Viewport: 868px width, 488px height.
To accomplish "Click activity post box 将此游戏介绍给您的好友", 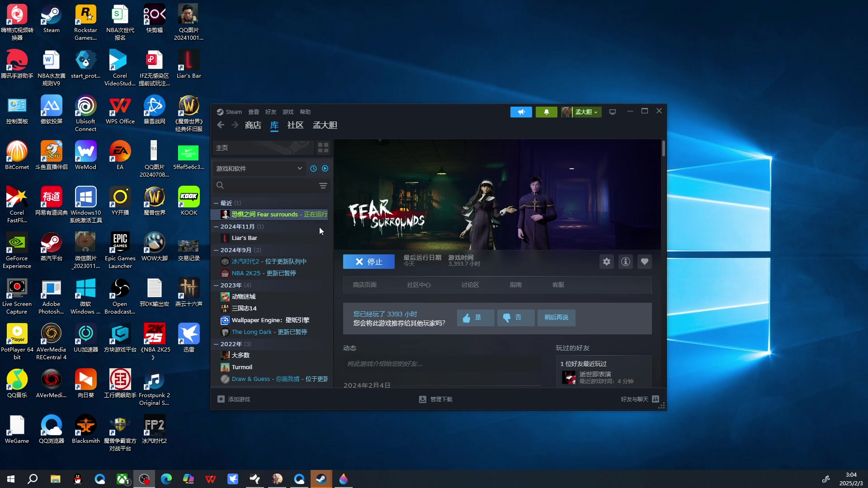I will 442,364.
